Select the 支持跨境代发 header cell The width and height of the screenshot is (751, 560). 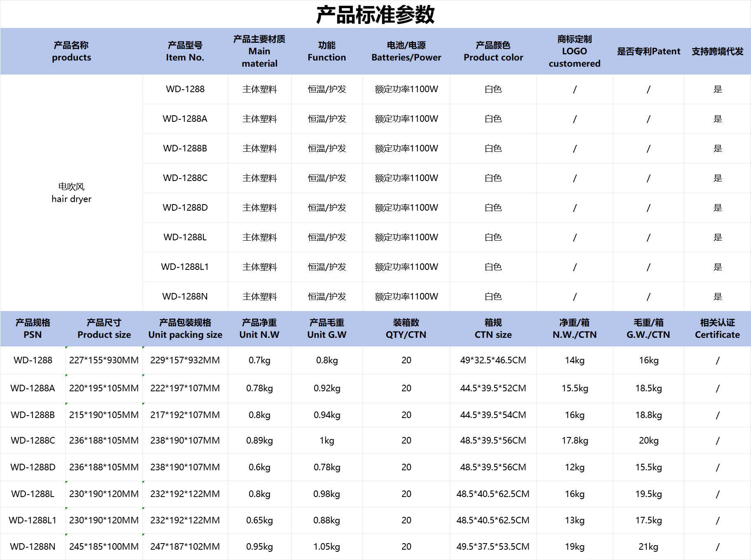point(718,51)
